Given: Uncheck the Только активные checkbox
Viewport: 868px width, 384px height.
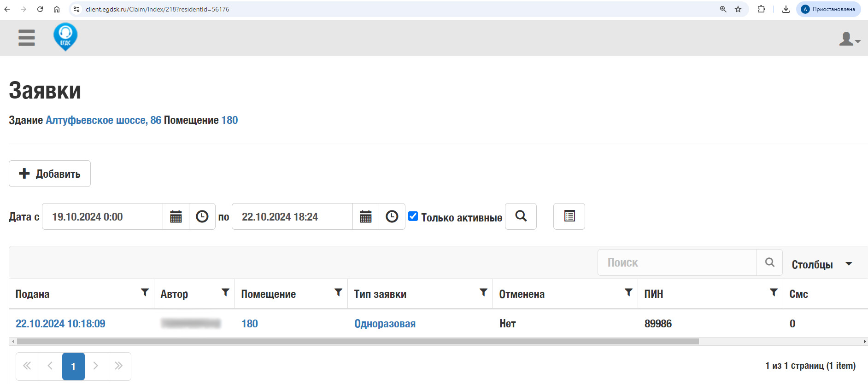Looking at the screenshot, I should [x=413, y=216].
